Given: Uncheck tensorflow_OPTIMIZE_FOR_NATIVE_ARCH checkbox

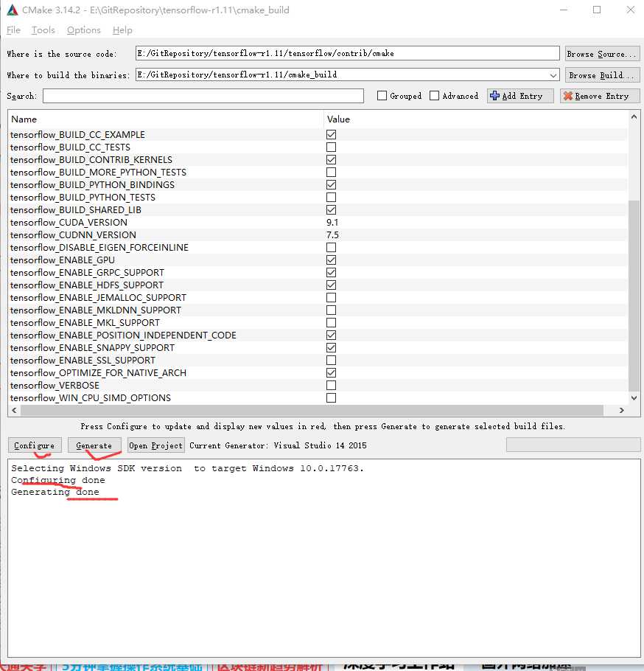Looking at the screenshot, I should pos(331,372).
